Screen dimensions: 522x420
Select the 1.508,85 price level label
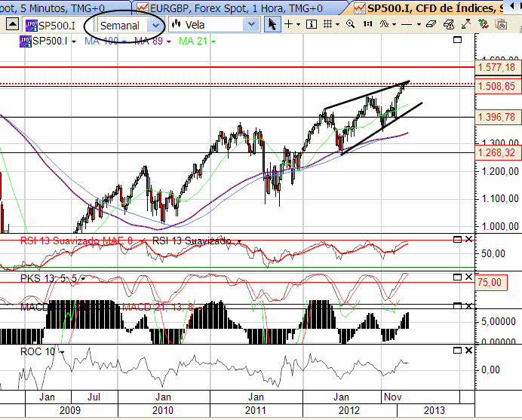coord(497,86)
